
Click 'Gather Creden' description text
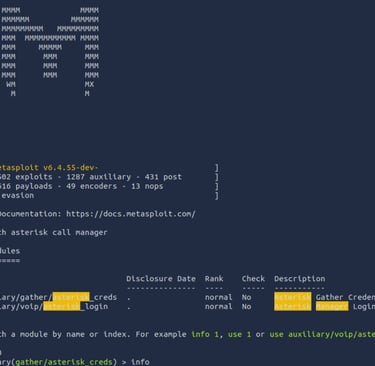coord(345,297)
